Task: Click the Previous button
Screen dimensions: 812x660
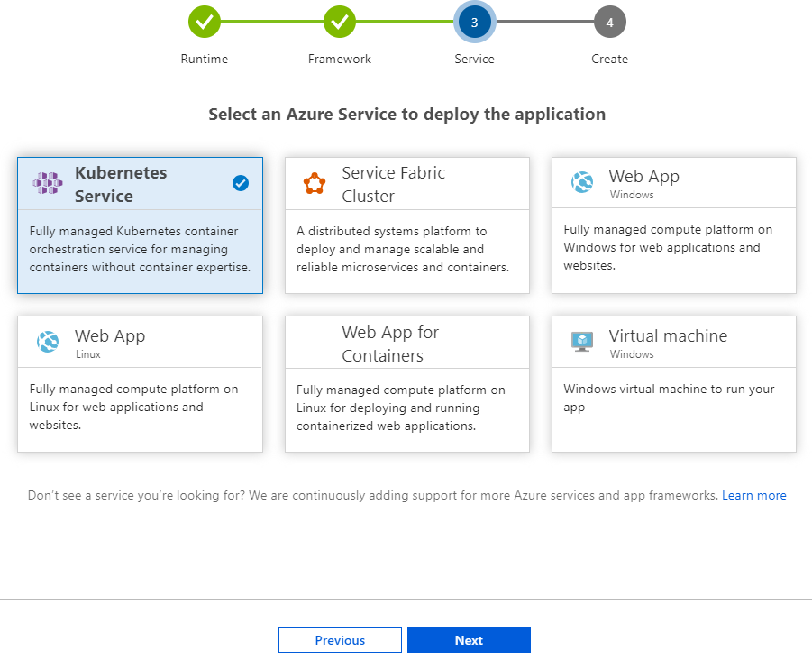Action: (340, 640)
